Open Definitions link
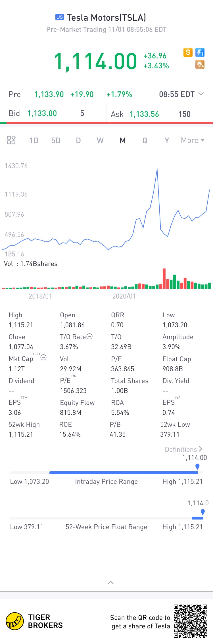 pos(183,449)
